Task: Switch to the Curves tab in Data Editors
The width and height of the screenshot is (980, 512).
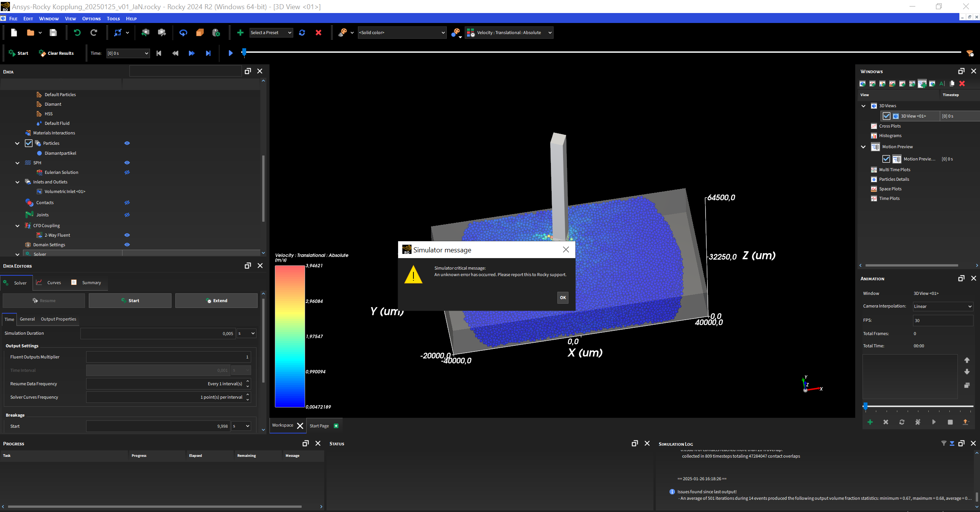Action: [x=49, y=283]
